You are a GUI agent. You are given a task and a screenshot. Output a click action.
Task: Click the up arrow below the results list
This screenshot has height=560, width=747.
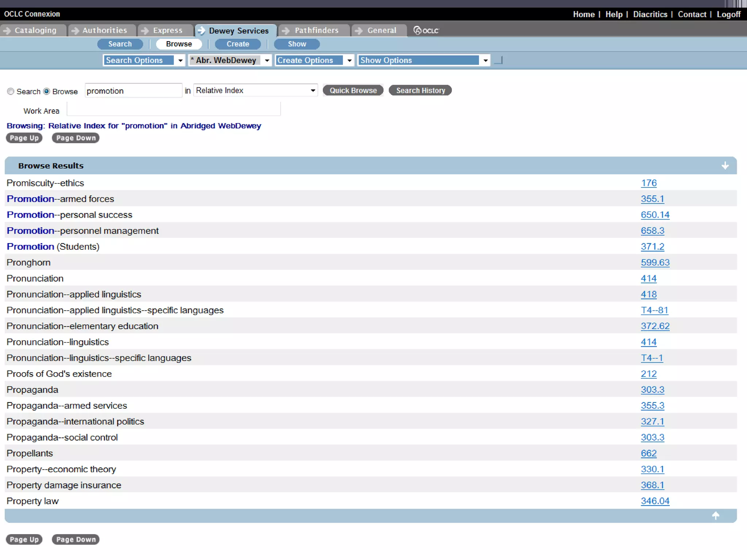tap(715, 515)
